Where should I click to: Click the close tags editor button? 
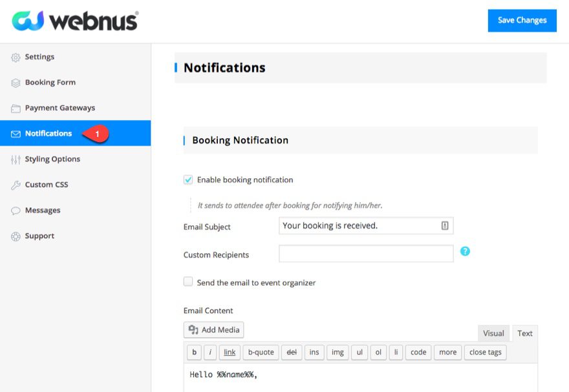[485, 352]
